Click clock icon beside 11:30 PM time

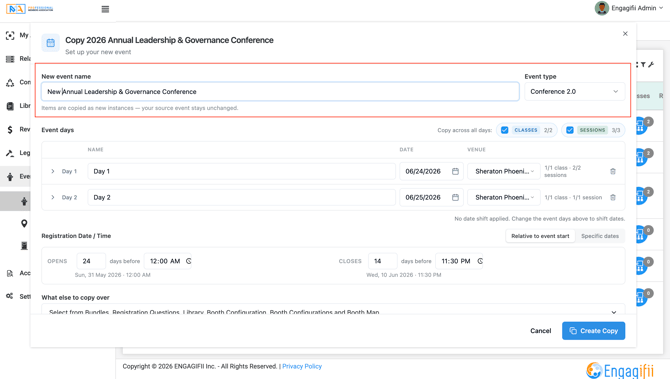(x=480, y=261)
